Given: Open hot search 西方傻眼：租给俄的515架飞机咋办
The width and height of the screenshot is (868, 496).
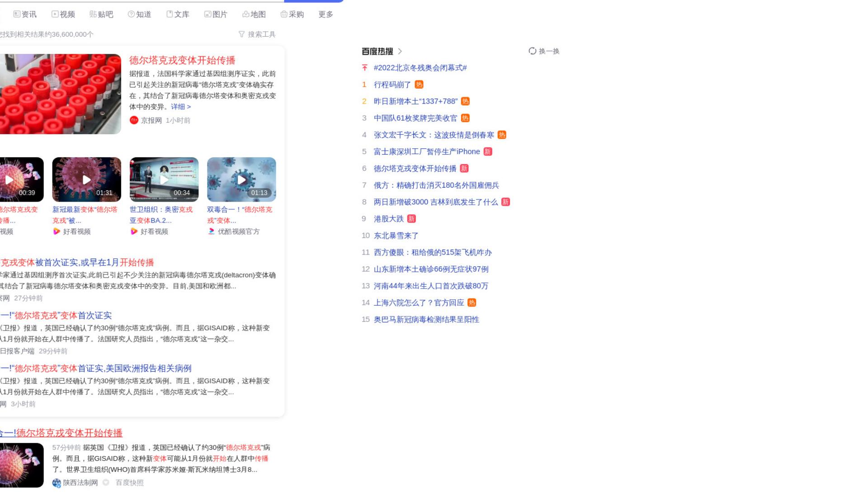Looking at the screenshot, I should 433,252.
